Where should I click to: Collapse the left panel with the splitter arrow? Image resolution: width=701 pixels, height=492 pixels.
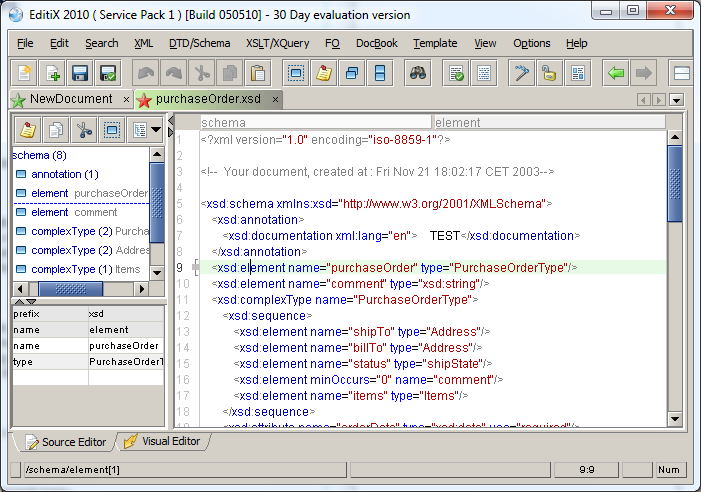click(x=170, y=120)
